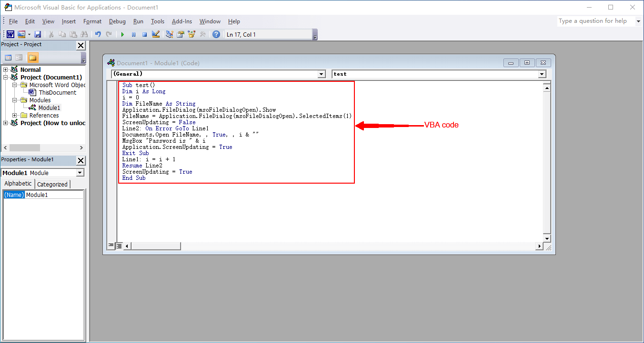644x343 pixels.
Task: Open the help question box dropdown arrow
Action: [x=638, y=21]
